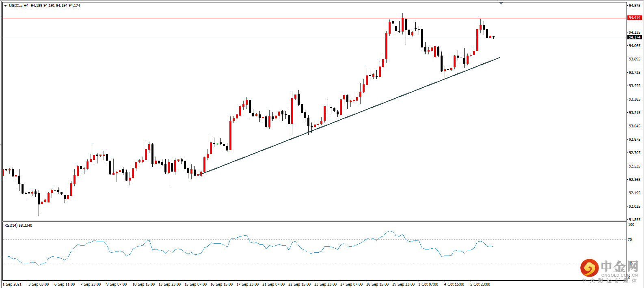Click the 13 Sep 23:00 time label
The height and width of the screenshot is (288, 644).
[169, 284]
